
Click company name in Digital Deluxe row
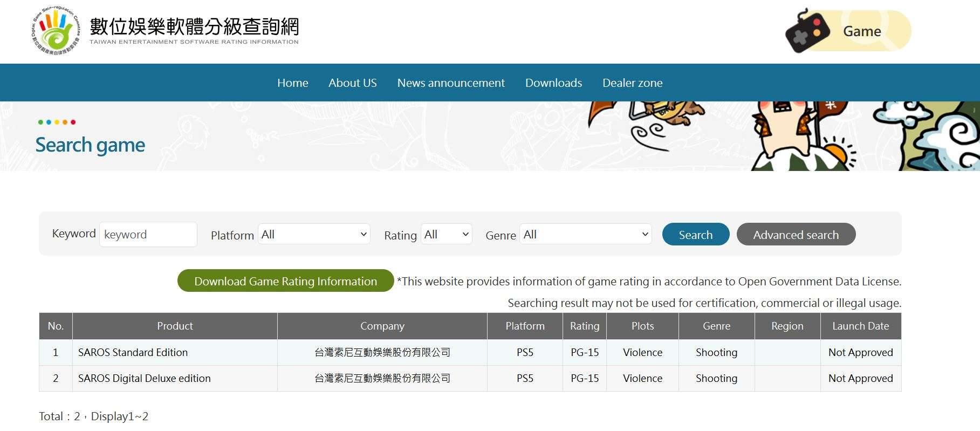point(382,378)
